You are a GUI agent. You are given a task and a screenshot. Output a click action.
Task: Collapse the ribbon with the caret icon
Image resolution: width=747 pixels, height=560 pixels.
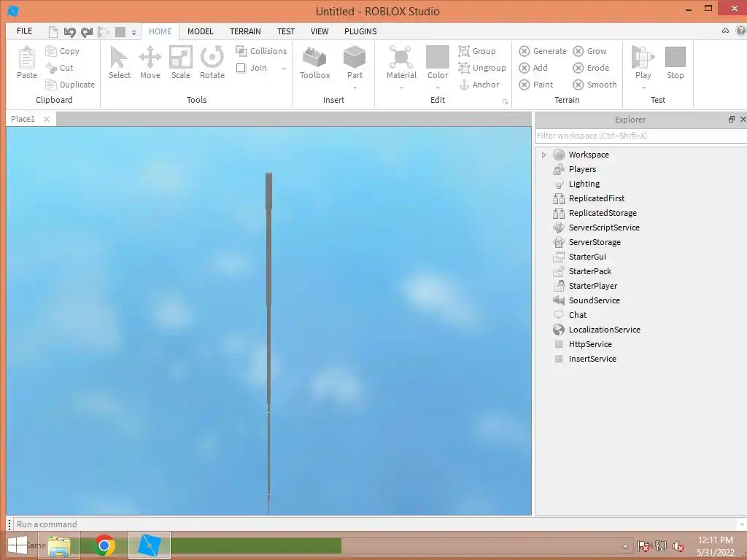[x=725, y=31]
